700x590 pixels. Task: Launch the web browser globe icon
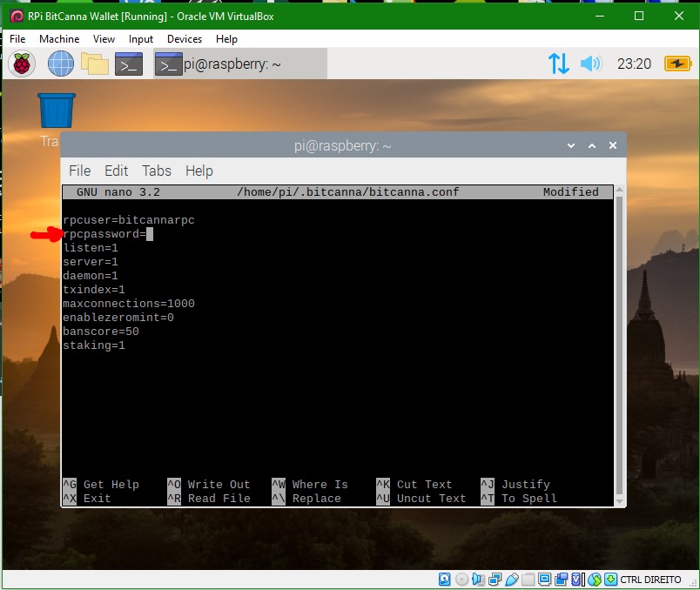[x=61, y=64]
